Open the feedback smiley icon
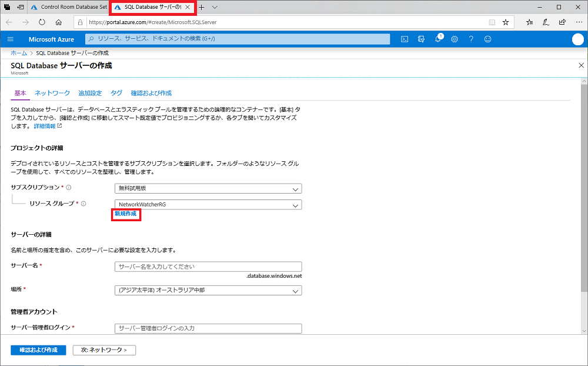 [487, 39]
